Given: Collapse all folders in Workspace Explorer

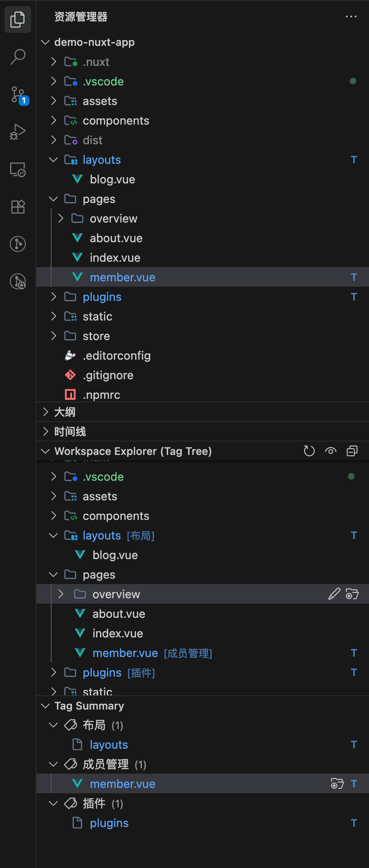Looking at the screenshot, I should (352, 451).
